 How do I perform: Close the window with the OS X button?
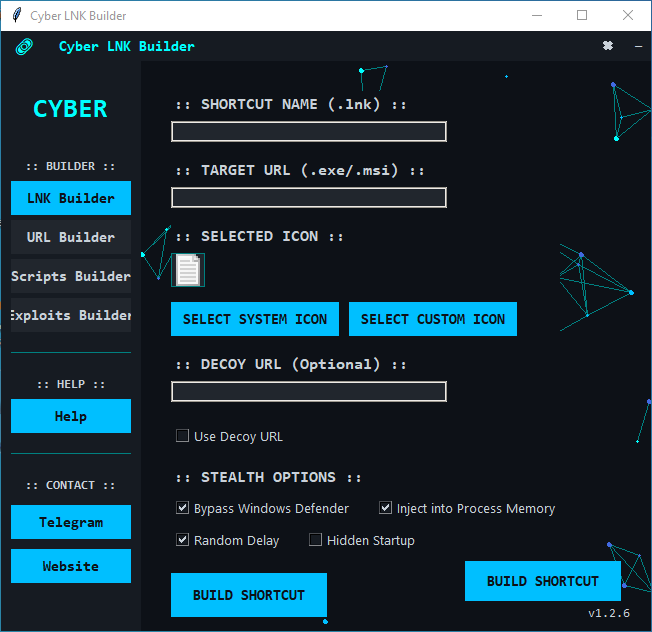coord(628,15)
